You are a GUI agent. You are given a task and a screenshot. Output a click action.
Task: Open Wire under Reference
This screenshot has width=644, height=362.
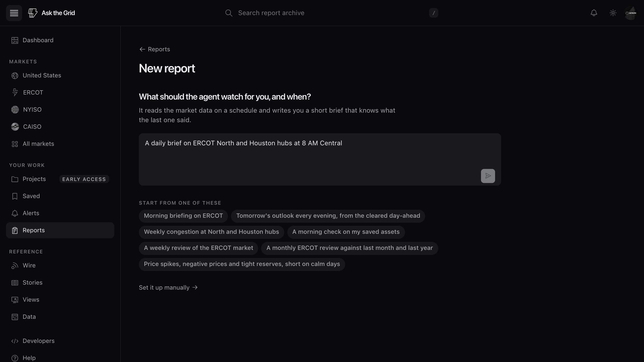(60, 265)
